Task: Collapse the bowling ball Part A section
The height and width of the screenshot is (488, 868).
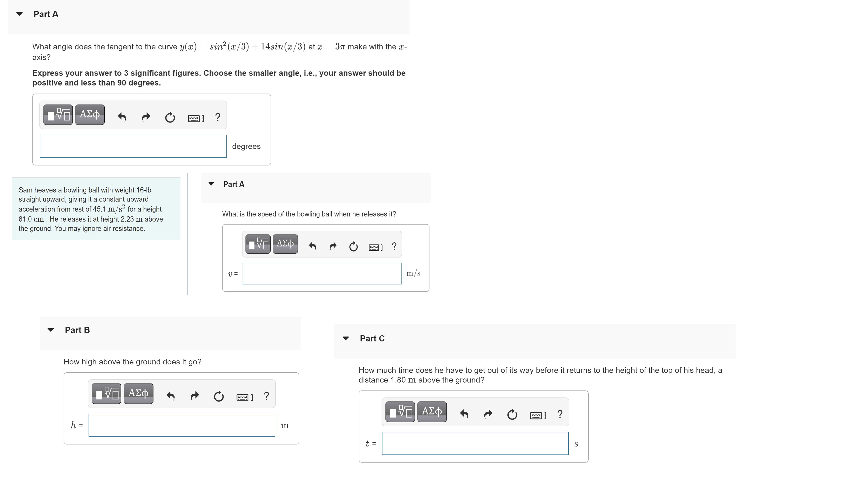Action: pos(211,184)
